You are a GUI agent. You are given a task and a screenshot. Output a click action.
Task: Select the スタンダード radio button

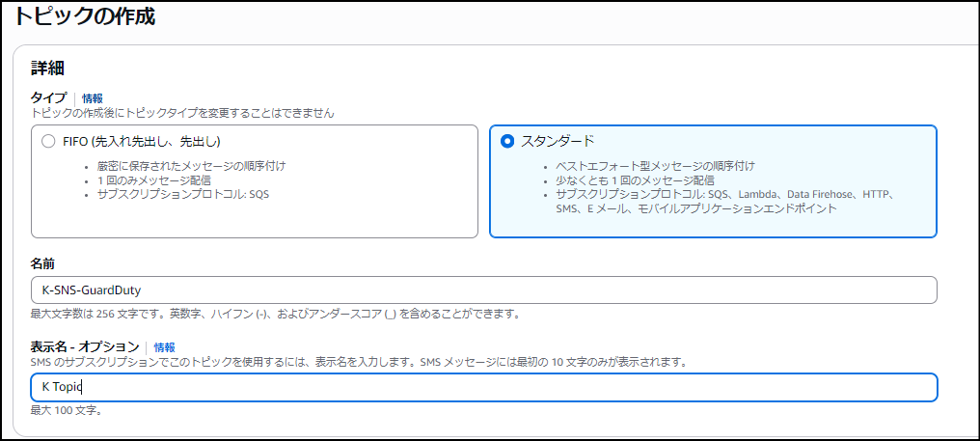tap(507, 141)
